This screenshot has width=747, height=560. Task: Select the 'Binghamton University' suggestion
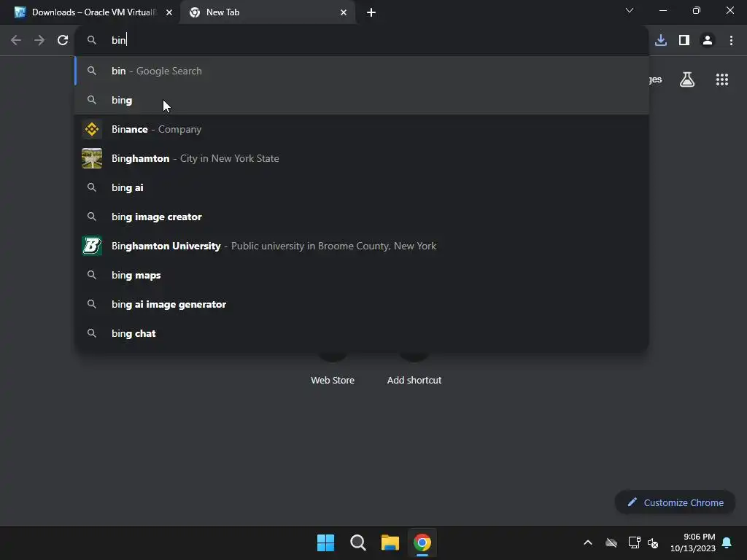point(362,246)
